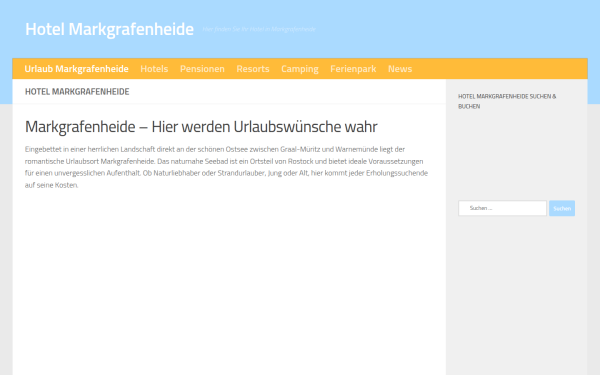Select the tagline next to the site title
This screenshot has width=600, height=375.
click(259, 29)
